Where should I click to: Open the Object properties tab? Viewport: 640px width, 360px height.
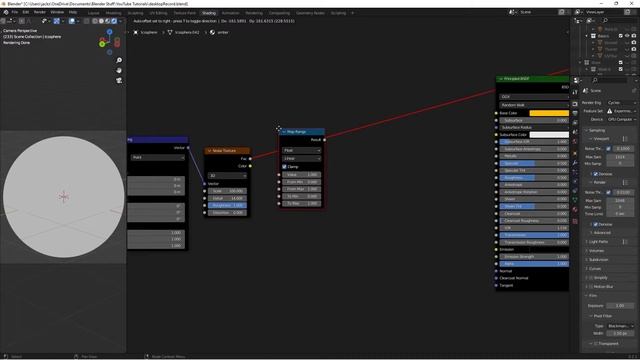(575, 153)
